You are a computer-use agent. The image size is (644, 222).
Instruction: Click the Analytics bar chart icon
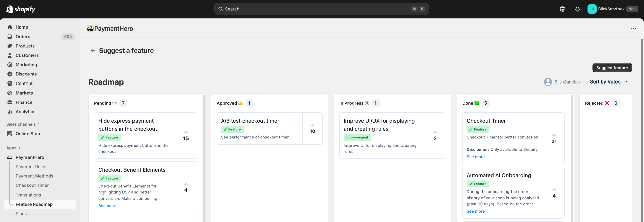10,112
